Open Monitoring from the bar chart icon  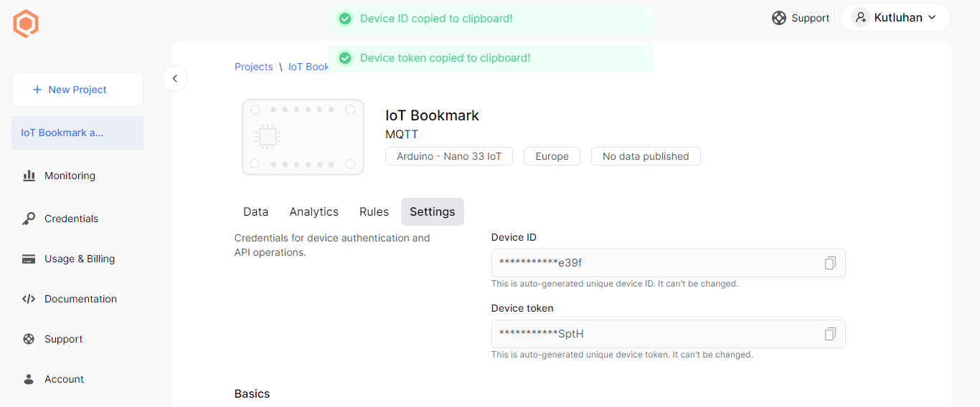coord(29,176)
